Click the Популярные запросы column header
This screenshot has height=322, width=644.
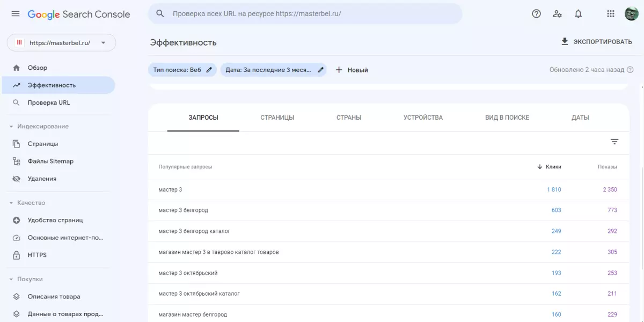pyautogui.click(x=185, y=167)
